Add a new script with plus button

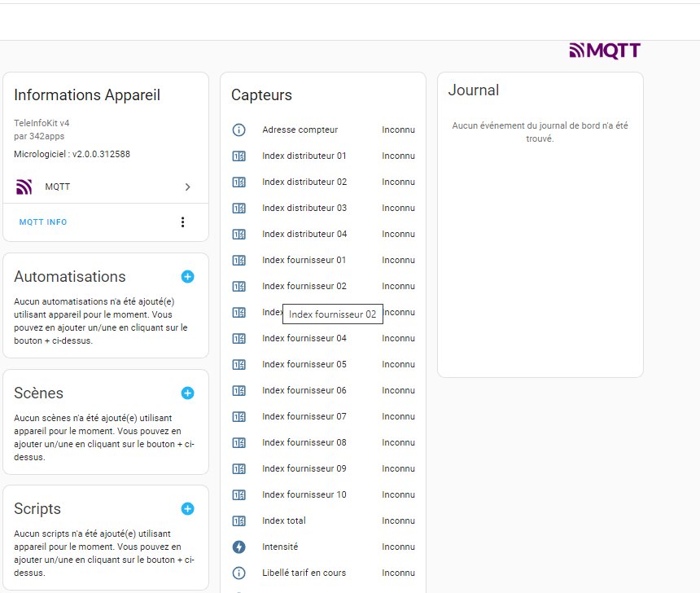tap(187, 509)
